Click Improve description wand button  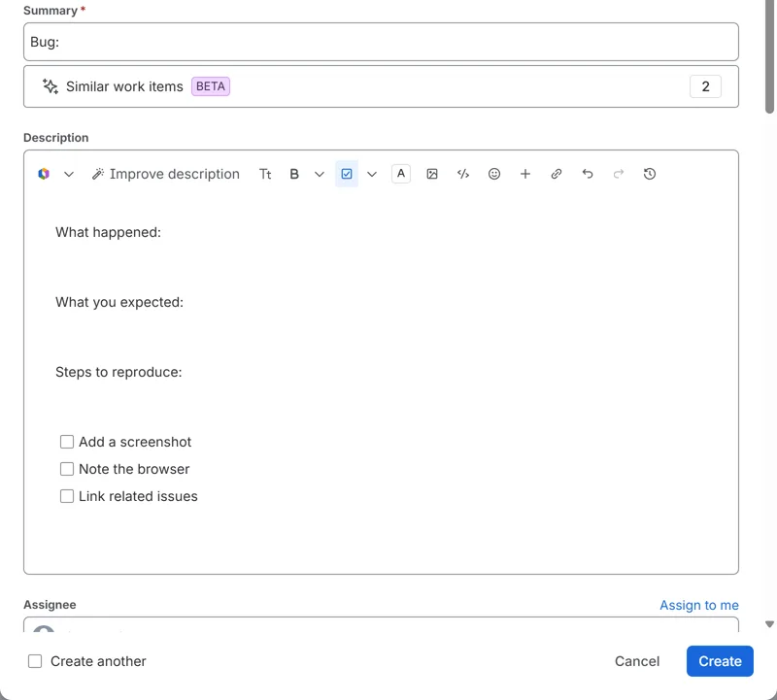(x=166, y=174)
